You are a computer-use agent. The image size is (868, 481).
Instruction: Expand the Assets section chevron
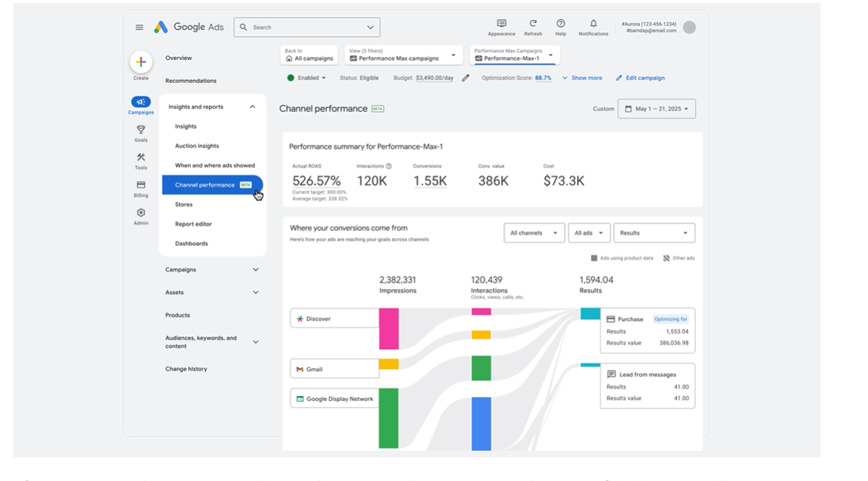pyautogui.click(x=256, y=292)
